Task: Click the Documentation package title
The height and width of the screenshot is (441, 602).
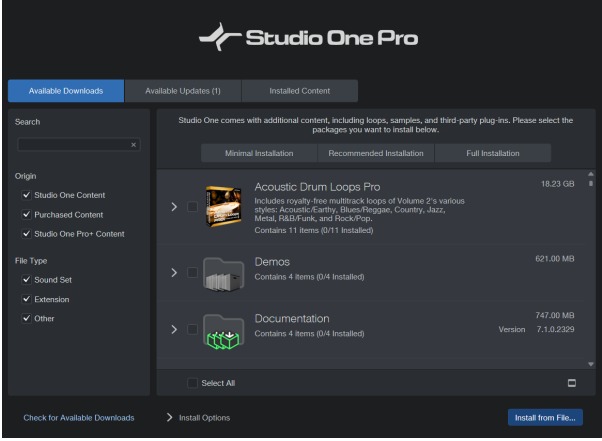Action: pyautogui.click(x=292, y=319)
